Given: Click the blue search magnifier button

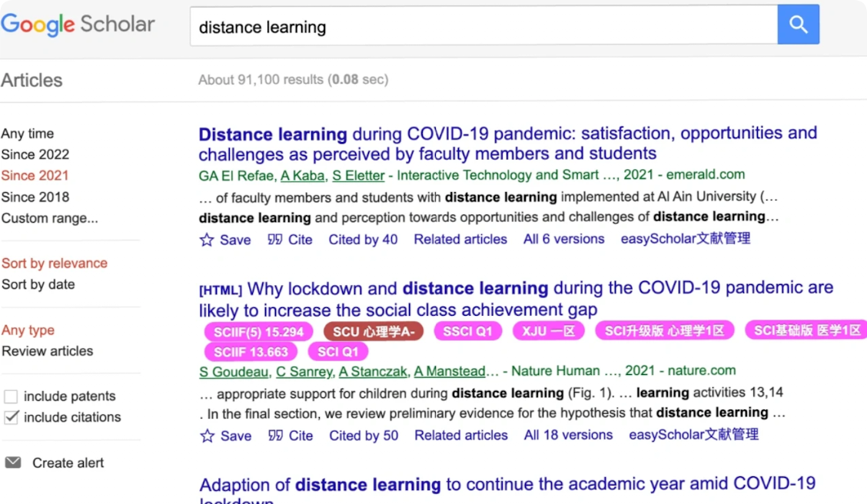Looking at the screenshot, I should [x=798, y=25].
